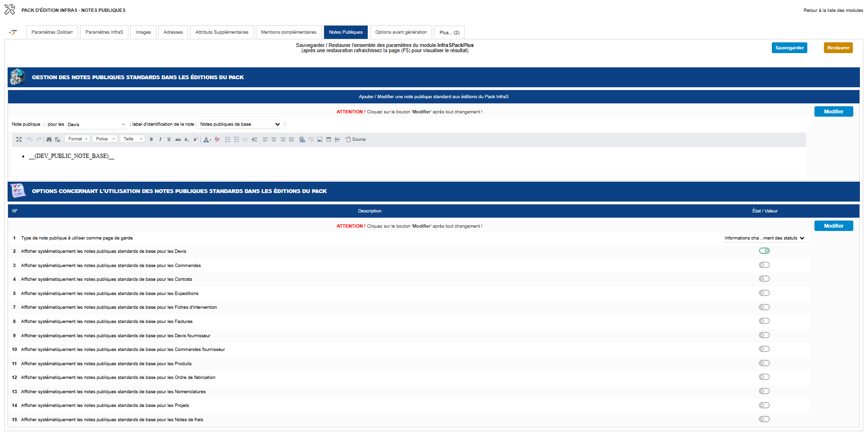Insert a horizontal line
This screenshot has height=433, width=868.
click(x=337, y=139)
